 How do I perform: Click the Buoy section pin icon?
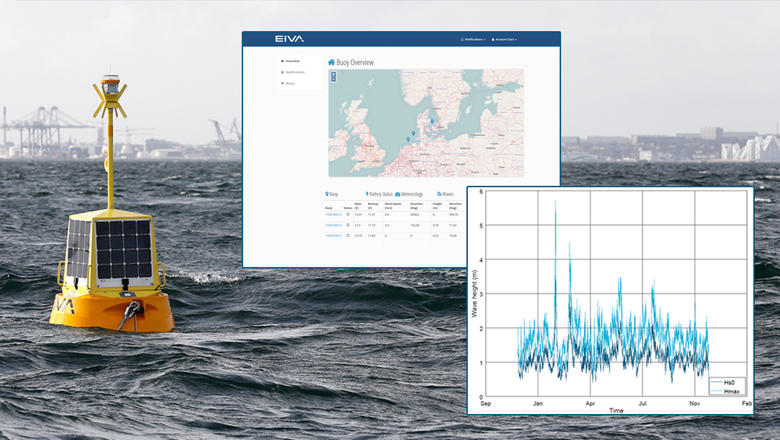coord(327,194)
